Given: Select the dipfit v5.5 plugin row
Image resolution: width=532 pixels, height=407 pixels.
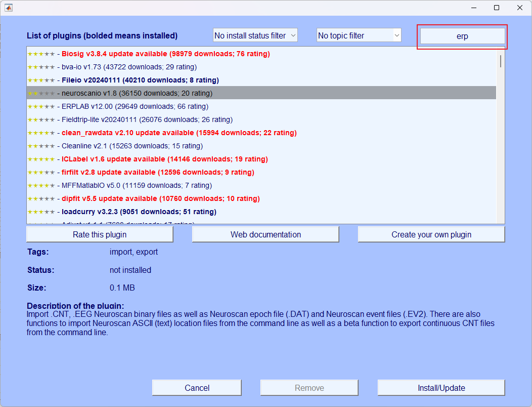Looking at the screenshot, I should pyautogui.click(x=261, y=198).
